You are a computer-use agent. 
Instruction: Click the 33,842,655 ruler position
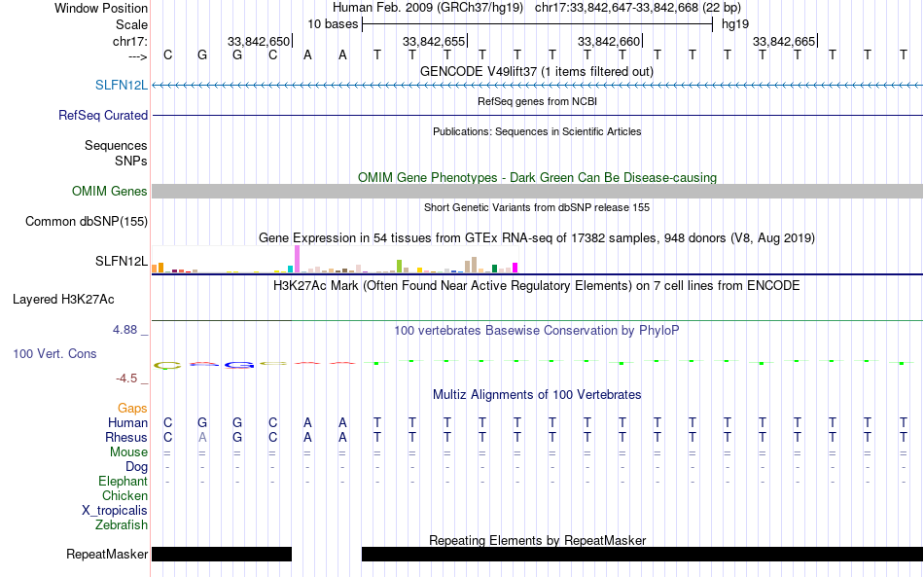click(434, 41)
